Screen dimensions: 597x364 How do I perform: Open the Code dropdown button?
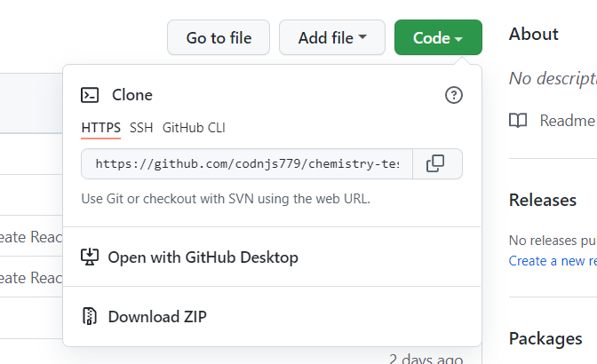tap(438, 37)
